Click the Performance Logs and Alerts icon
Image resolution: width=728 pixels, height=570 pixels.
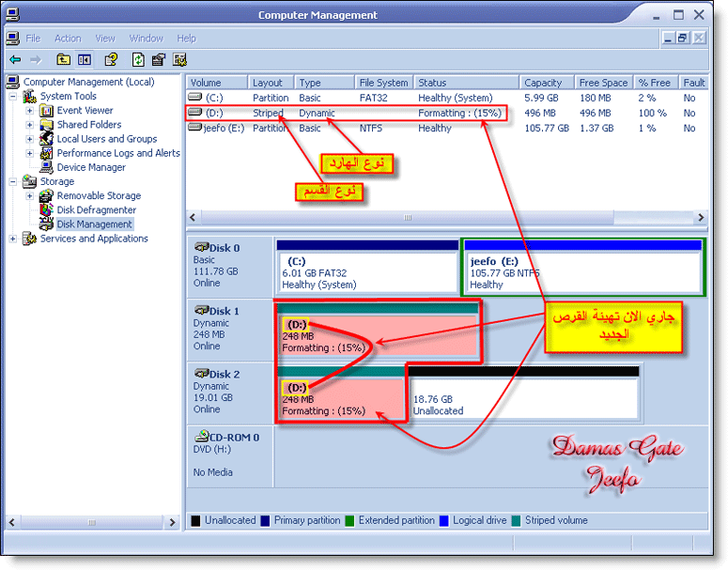[x=46, y=153]
